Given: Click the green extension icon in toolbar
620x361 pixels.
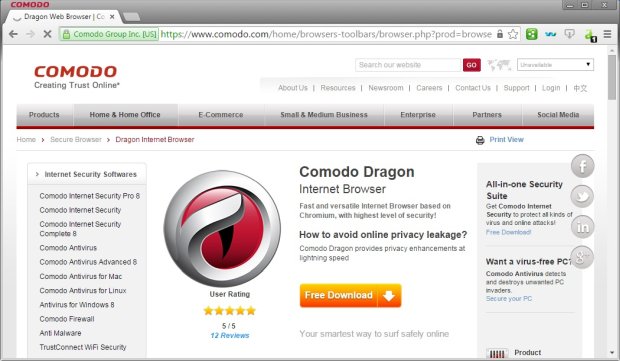Looking at the screenshot, I should pyautogui.click(x=531, y=34).
